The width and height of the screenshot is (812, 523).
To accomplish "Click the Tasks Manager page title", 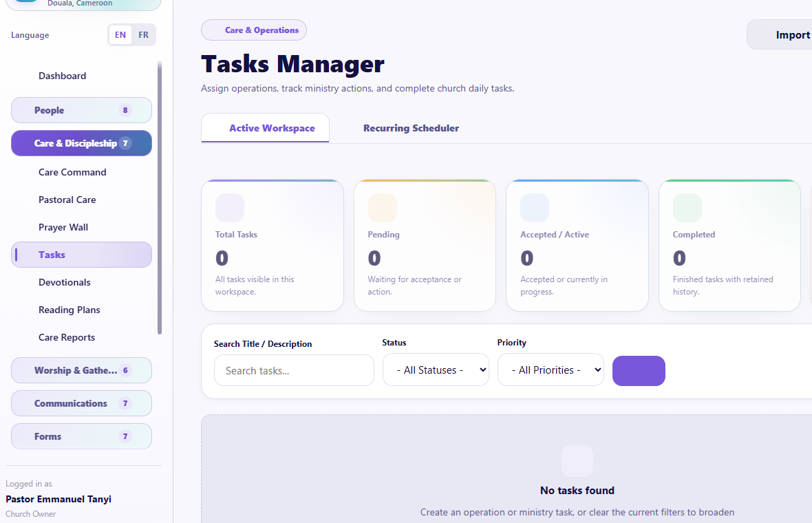I will pyautogui.click(x=292, y=64).
